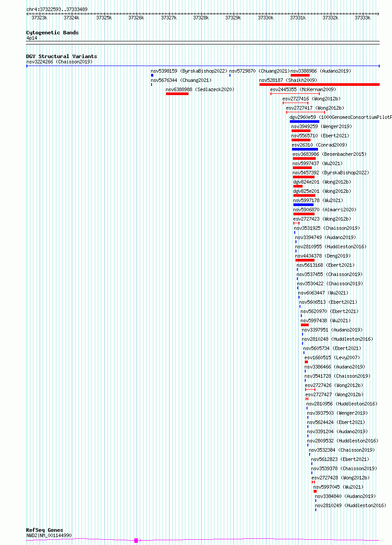Viewport: 392px width, 545px height.
Task: Select the nsv2810248 (Huddleston2016) label
Action: (337, 339)
